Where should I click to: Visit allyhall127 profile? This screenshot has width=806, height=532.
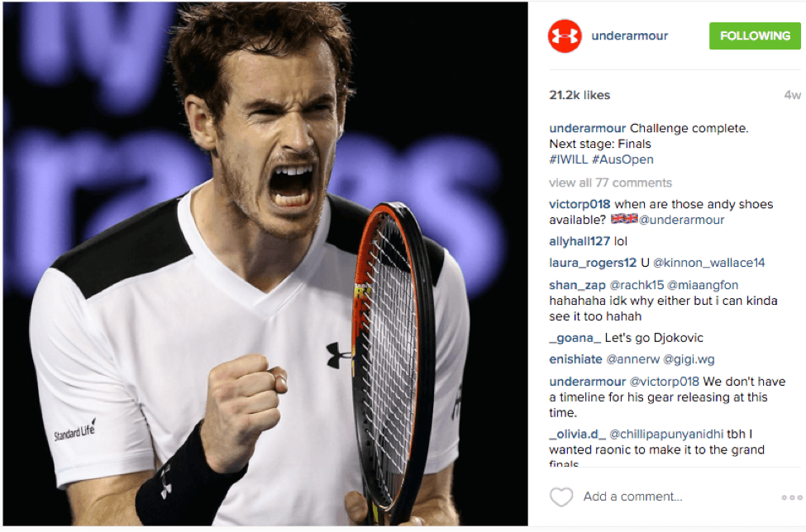[579, 241]
